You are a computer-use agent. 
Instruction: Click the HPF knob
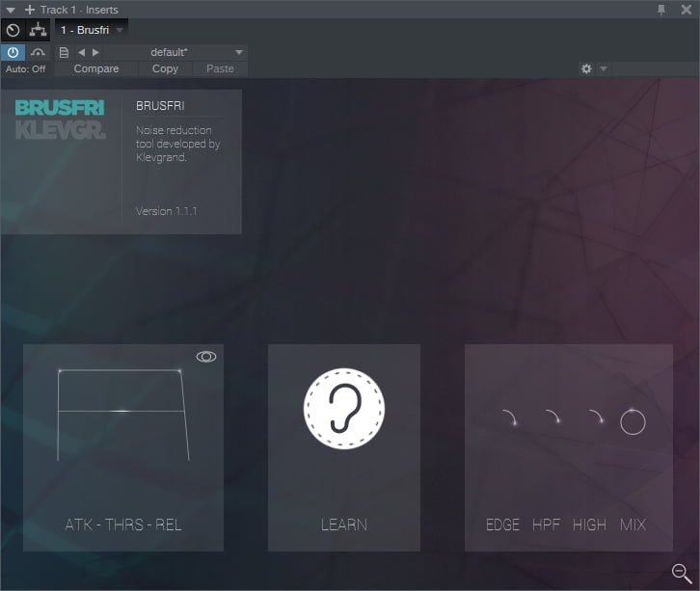pos(552,417)
